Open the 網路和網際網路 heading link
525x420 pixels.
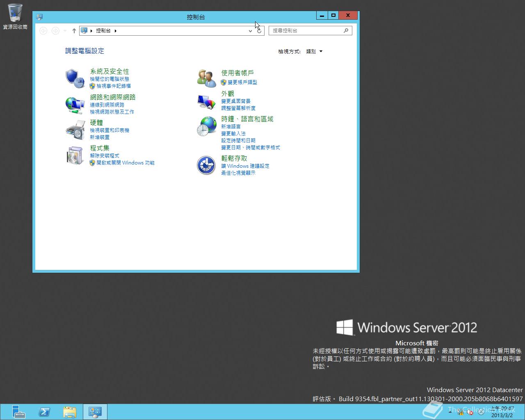coord(113,97)
